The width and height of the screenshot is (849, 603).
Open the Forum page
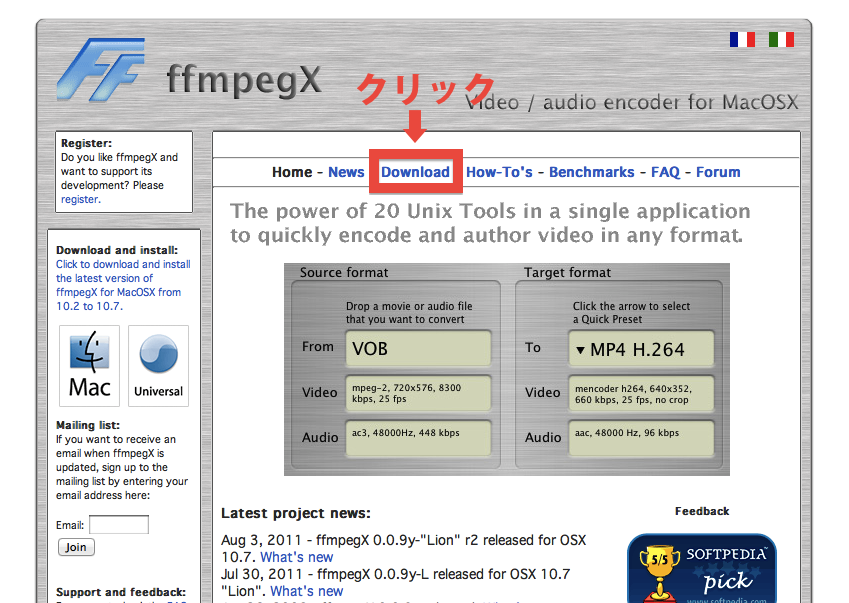pos(718,172)
